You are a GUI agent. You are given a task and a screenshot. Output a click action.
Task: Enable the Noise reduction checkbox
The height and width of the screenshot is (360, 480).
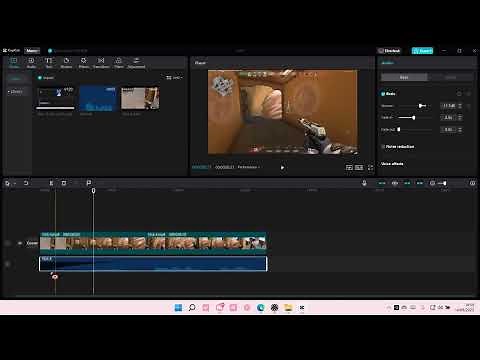(x=383, y=147)
